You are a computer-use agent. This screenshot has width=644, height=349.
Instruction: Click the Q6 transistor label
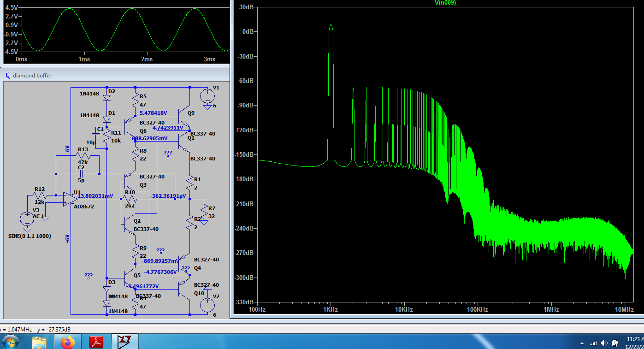tap(143, 131)
